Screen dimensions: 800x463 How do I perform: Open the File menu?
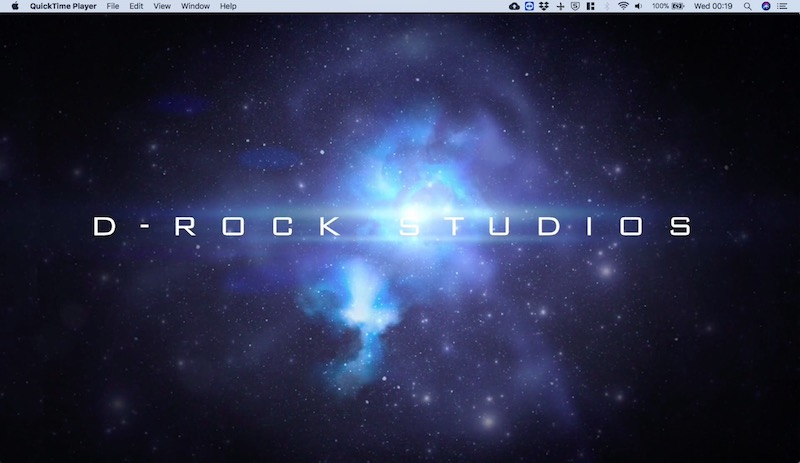[113, 6]
